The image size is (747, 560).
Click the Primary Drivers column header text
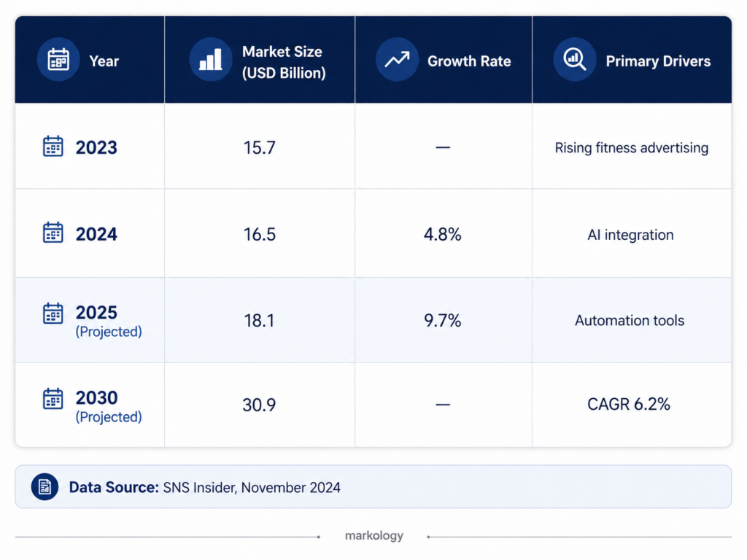[x=658, y=61]
